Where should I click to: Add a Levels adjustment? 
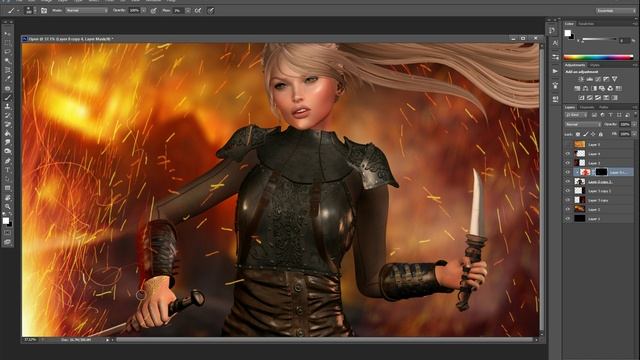pos(590,79)
